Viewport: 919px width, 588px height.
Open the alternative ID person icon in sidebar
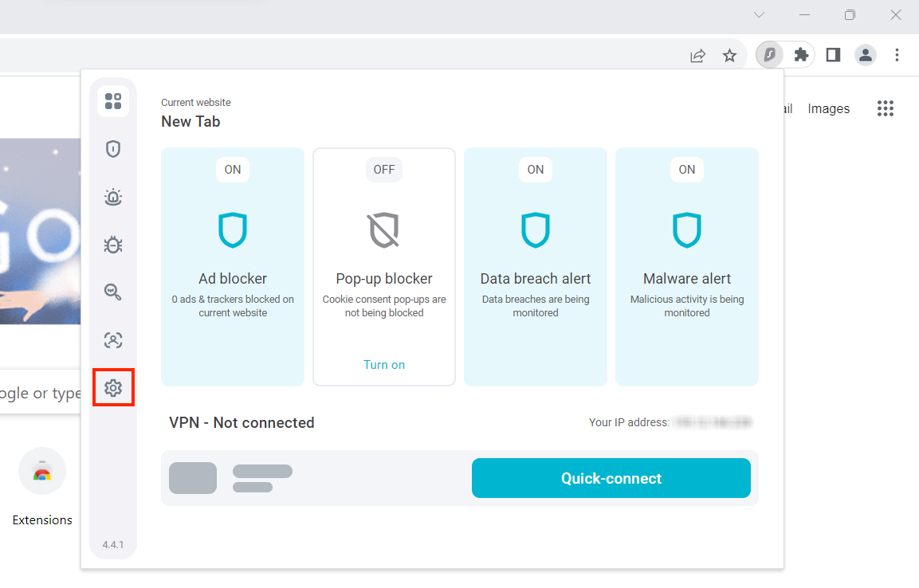pos(113,340)
